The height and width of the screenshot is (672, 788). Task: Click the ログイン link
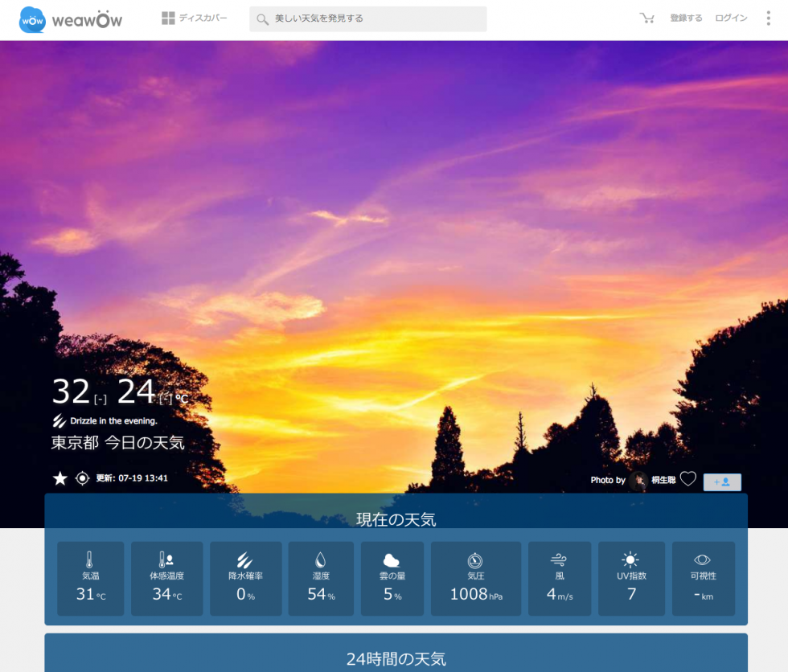tap(731, 18)
